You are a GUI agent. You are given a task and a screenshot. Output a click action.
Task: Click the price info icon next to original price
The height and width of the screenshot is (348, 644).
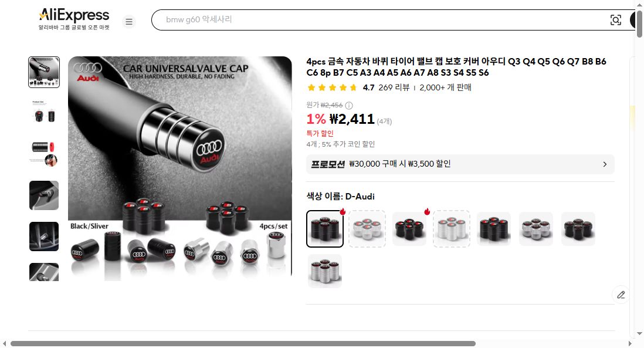349,105
